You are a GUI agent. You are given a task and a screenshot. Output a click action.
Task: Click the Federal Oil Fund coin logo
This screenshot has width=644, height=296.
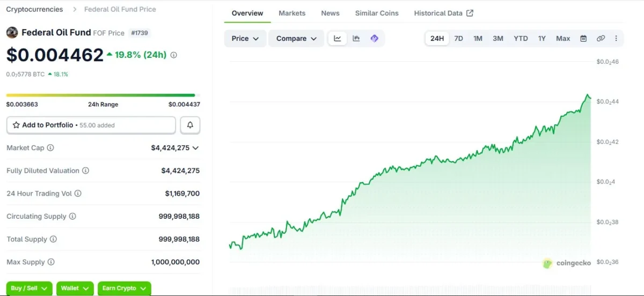[12, 33]
